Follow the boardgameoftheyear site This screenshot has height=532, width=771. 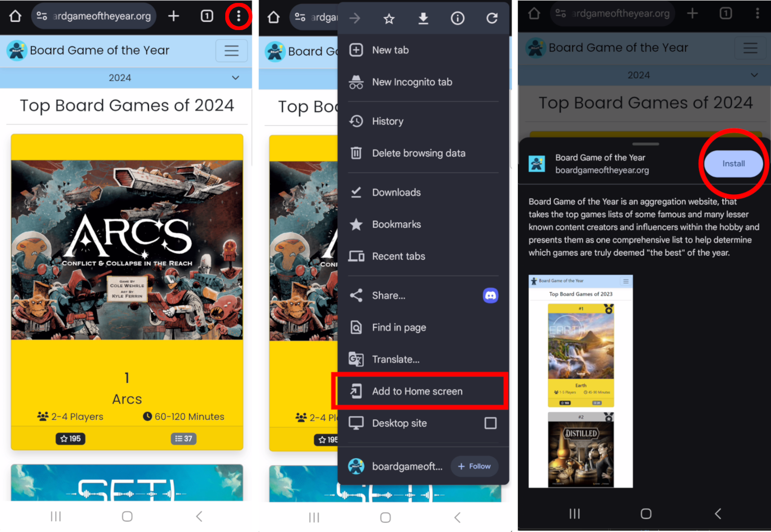click(x=474, y=466)
